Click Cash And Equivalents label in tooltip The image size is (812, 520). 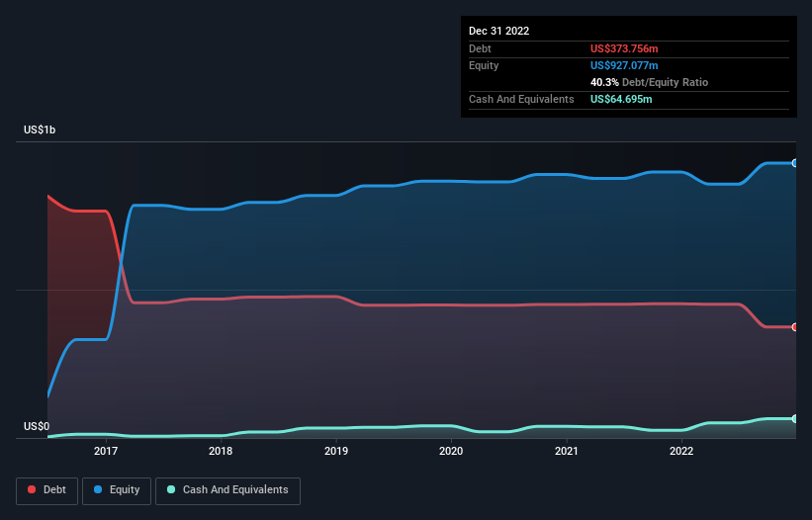click(521, 99)
